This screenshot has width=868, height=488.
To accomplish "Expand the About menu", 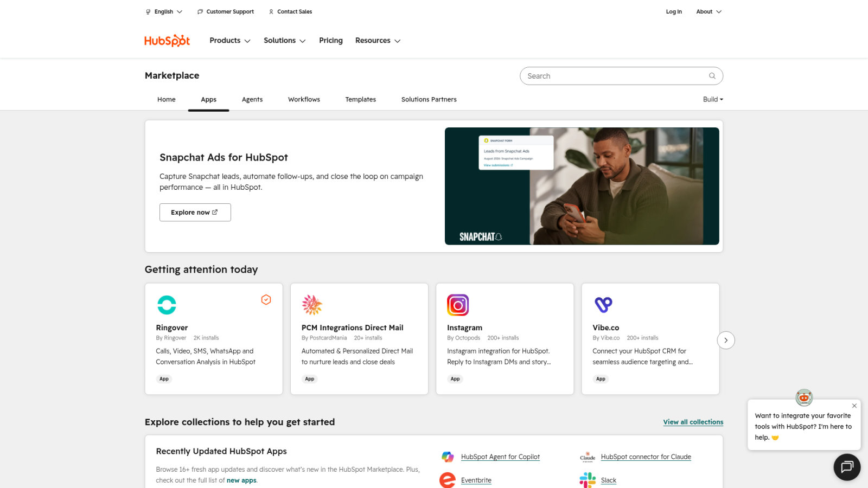I will (709, 12).
